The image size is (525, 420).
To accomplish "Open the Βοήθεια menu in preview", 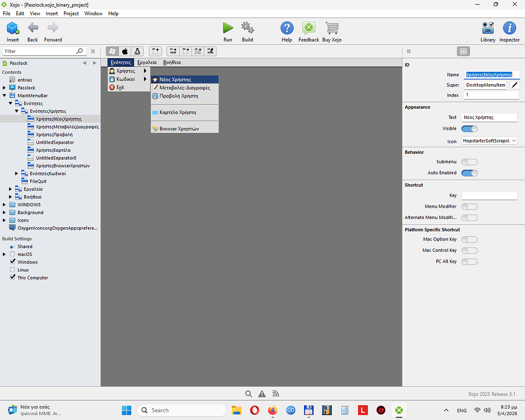I will click(x=172, y=62).
